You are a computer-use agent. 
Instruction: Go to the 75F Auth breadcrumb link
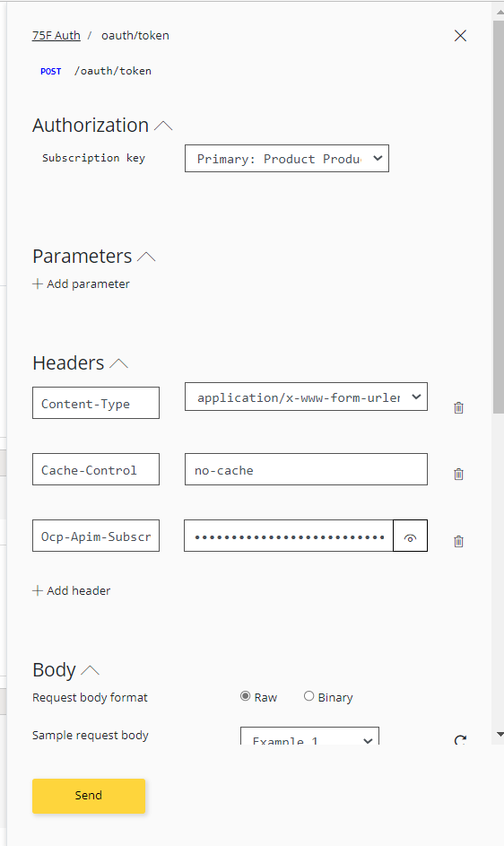[x=56, y=36]
